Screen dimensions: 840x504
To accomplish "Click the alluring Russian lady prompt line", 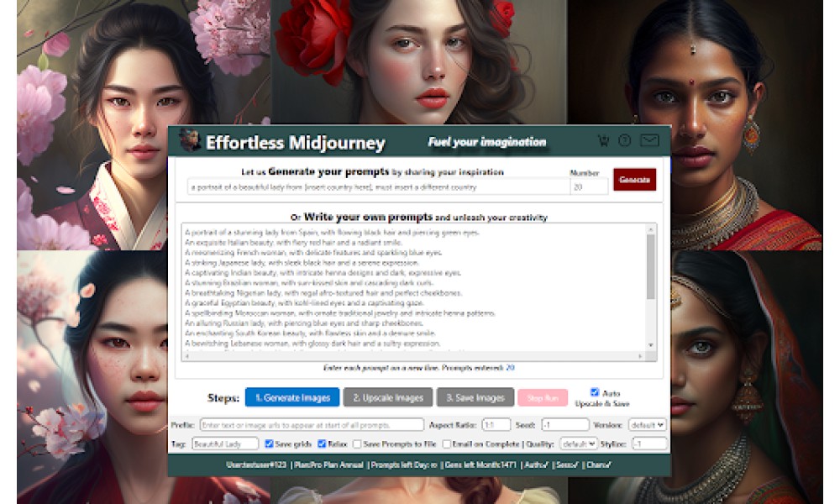I will [304, 323].
